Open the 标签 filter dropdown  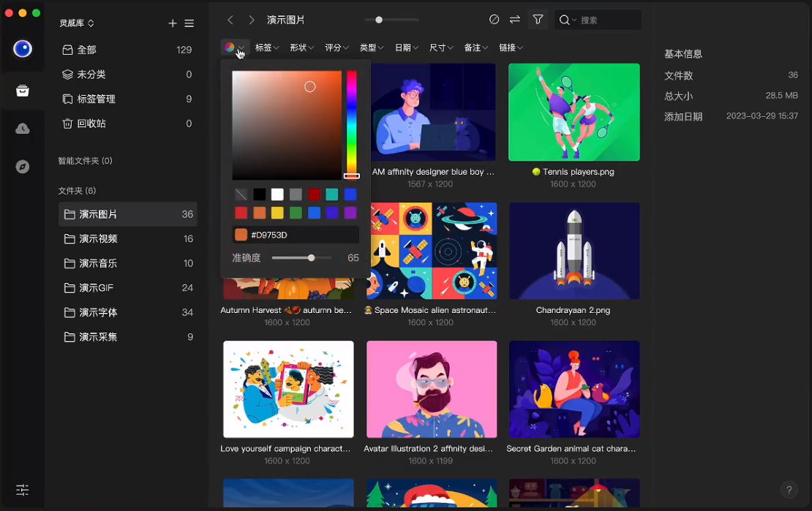pos(267,48)
